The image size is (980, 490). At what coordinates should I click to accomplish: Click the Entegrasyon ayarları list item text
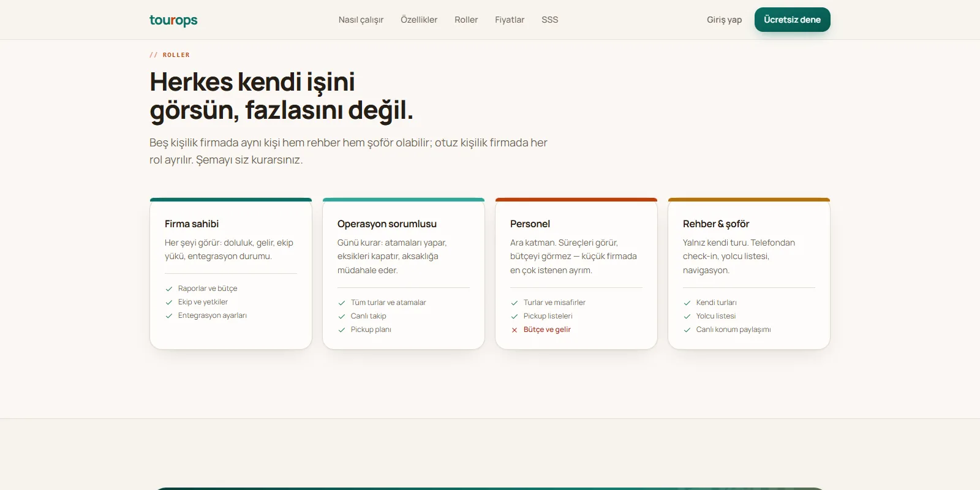pos(213,315)
